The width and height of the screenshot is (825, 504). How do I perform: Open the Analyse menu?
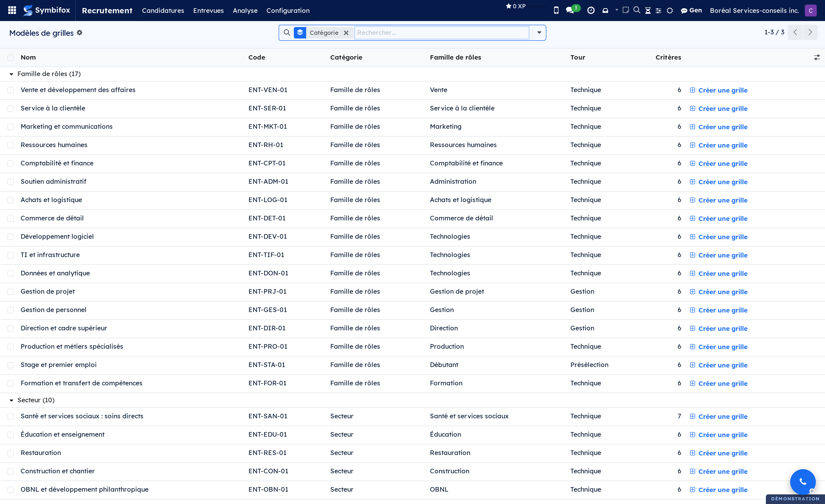pos(245,10)
